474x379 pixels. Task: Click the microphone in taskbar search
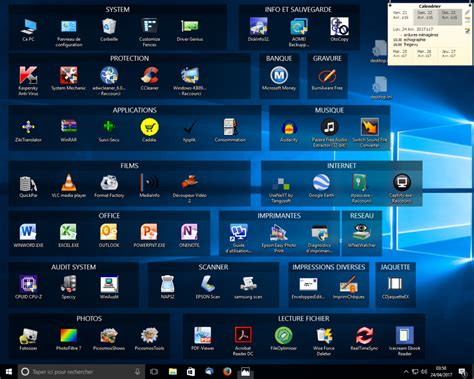point(137,372)
